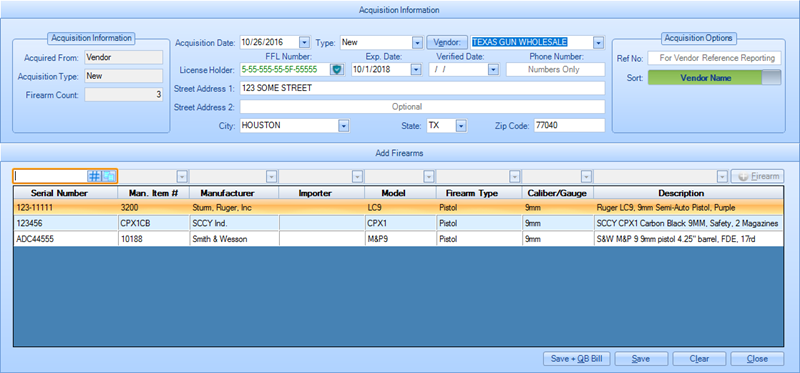Open the Exp. Date dropdown arrow
800x373 pixels.
coord(416,69)
